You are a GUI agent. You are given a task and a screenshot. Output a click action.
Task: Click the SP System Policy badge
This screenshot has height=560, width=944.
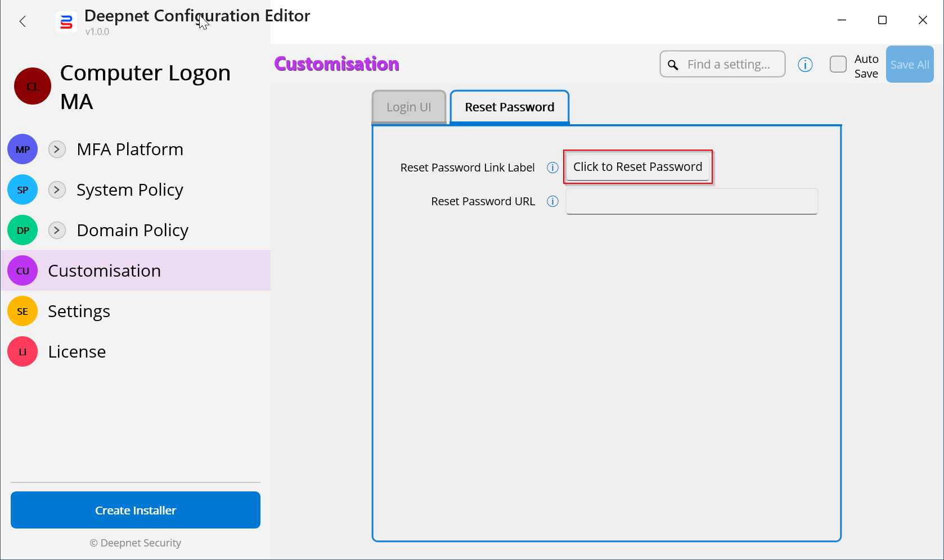pyautogui.click(x=23, y=190)
